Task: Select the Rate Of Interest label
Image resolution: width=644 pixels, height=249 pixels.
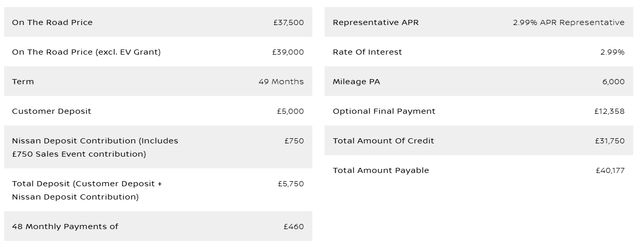Action: [367, 52]
